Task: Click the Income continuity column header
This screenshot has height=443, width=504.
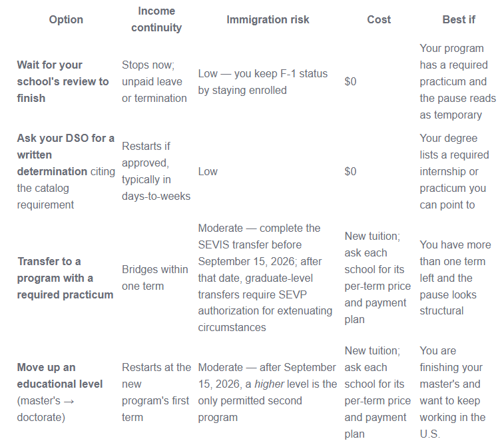Action: [156, 19]
